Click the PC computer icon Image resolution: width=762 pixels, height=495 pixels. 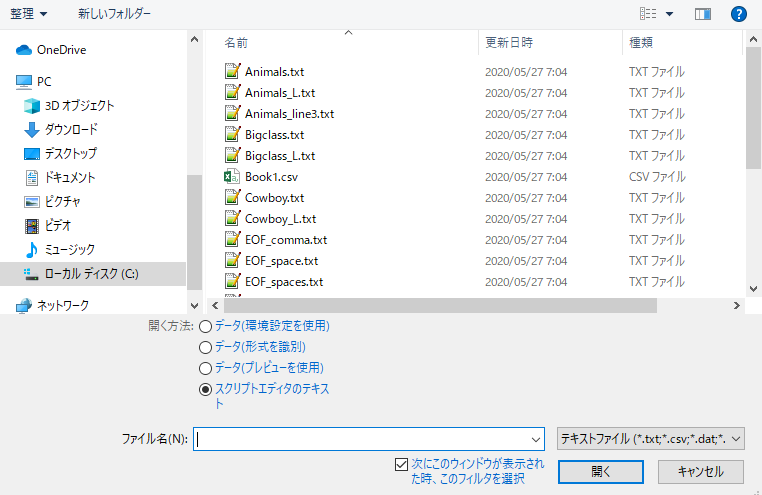pyautogui.click(x=24, y=82)
